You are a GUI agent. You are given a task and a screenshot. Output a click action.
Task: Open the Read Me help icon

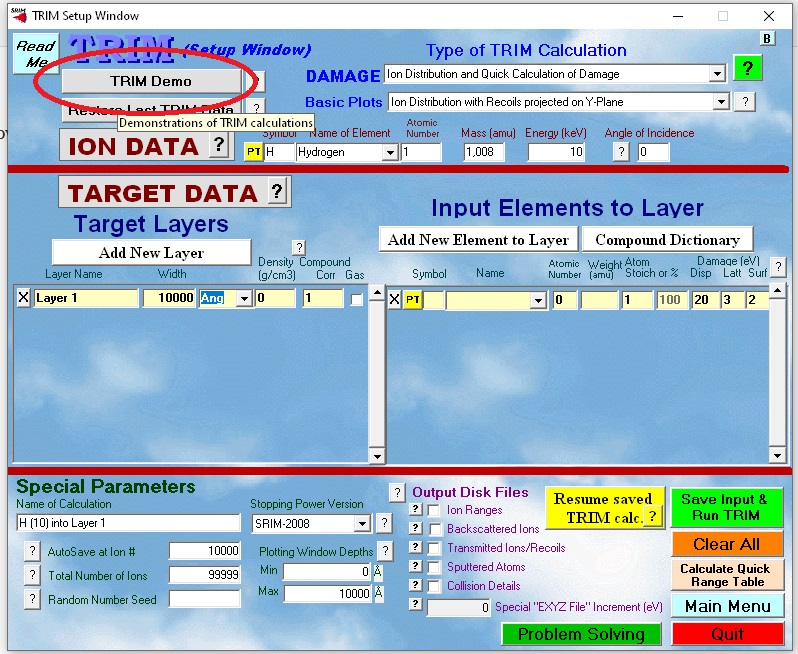point(36,53)
